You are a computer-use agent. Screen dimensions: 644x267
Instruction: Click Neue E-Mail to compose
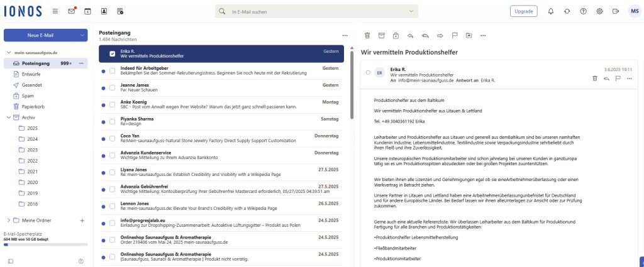[x=40, y=35]
